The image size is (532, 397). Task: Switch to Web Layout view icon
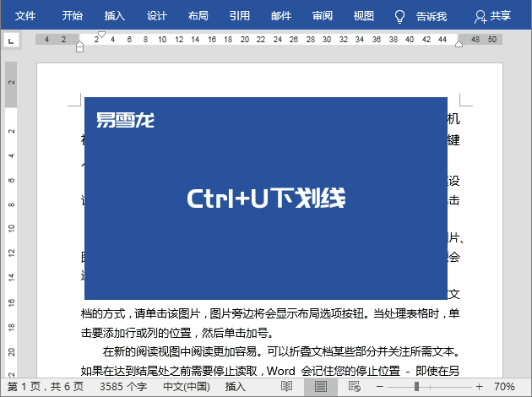click(x=355, y=386)
